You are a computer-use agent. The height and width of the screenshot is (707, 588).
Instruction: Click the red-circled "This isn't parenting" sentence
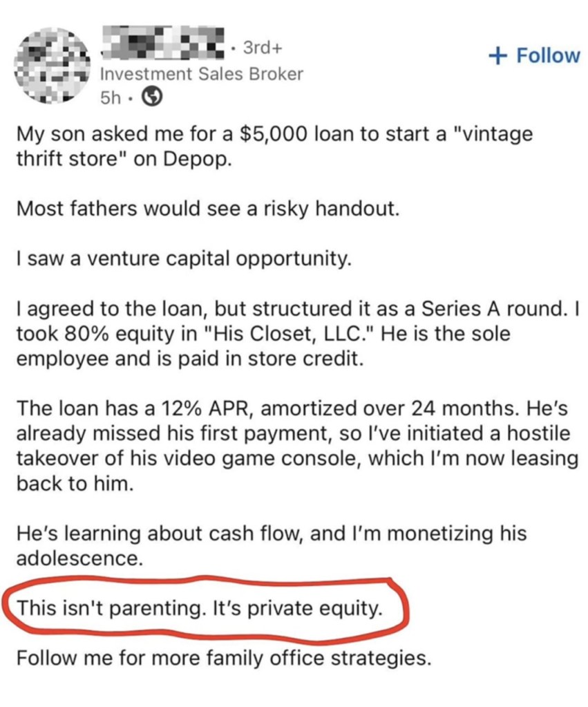click(x=199, y=608)
